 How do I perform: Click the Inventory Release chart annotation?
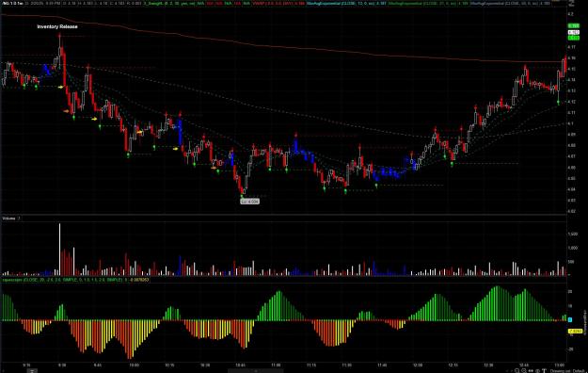click(57, 26)
